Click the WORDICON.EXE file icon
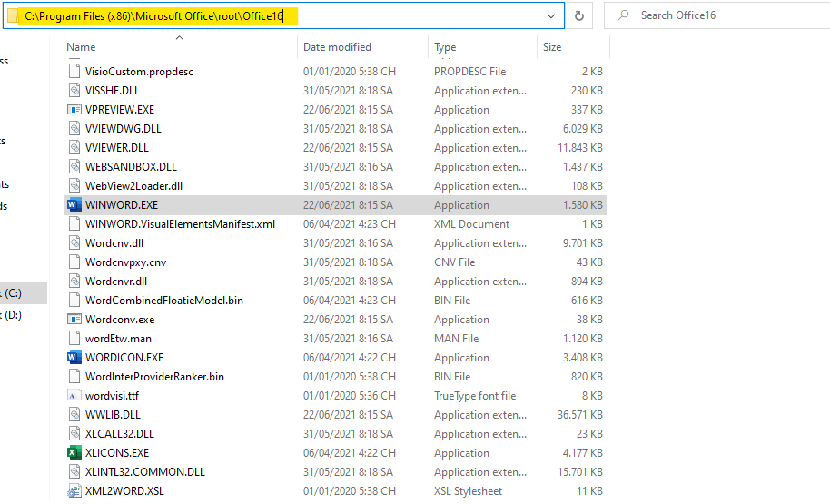830x504 pixels. coord(74,358)
